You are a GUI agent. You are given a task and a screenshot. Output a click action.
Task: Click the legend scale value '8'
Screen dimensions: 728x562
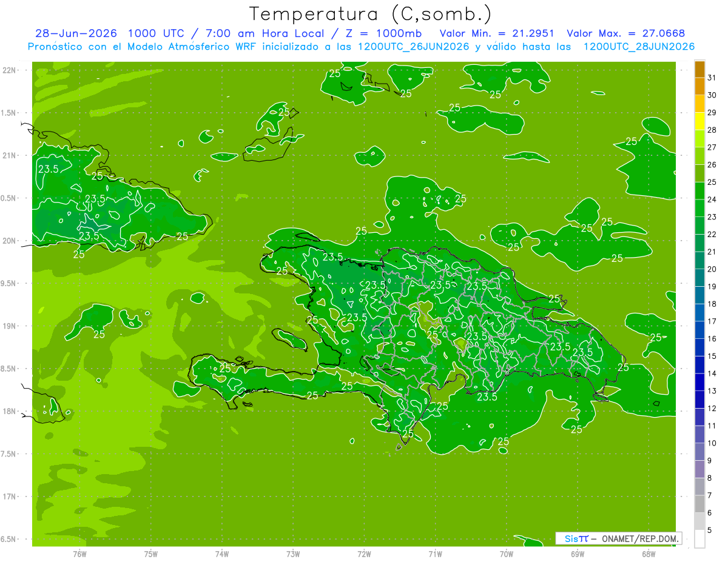click(x=710, y=478)
